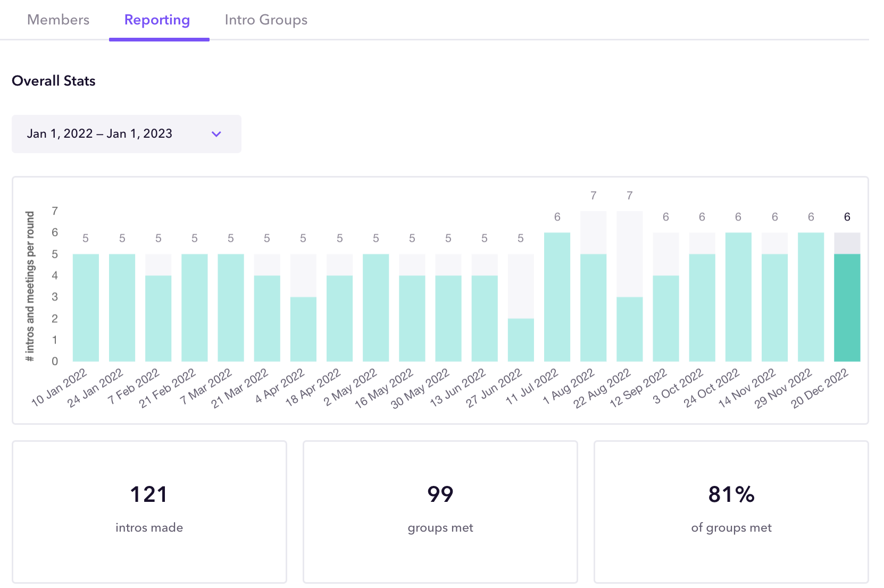The image size is (884, 588).
Task: Click the '# intros and meetings per round' axis label
Action: pyautogui.click(x=30, y=287)
